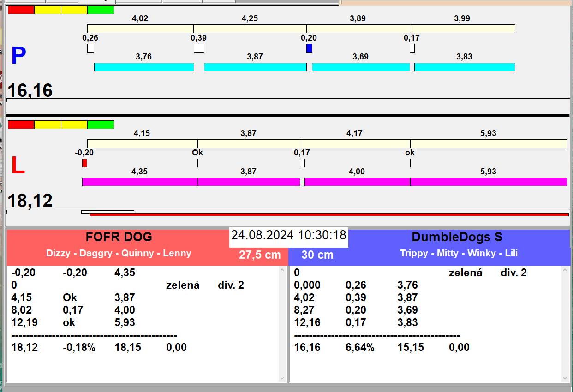The height and width of the screenshot is (392, 573).
Task: Click the Ok pass label in lane L
Action: point(197,153)
